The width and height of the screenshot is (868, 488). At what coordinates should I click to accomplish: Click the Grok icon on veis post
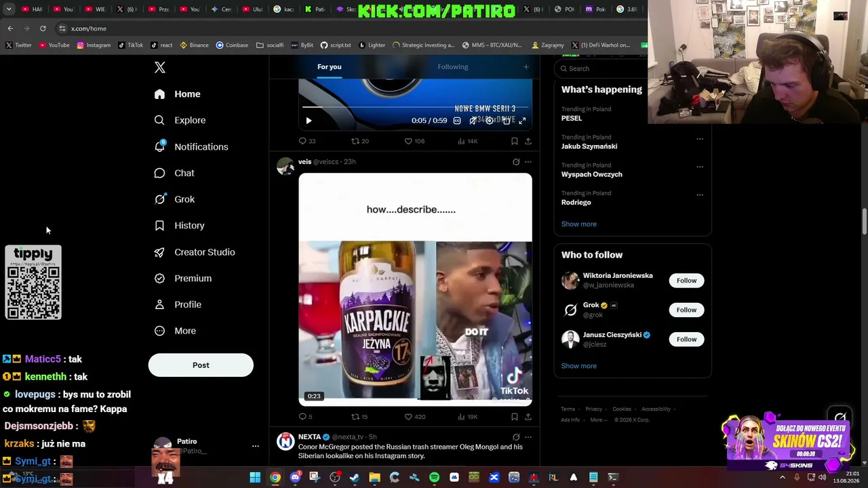(x=516, y=162)
